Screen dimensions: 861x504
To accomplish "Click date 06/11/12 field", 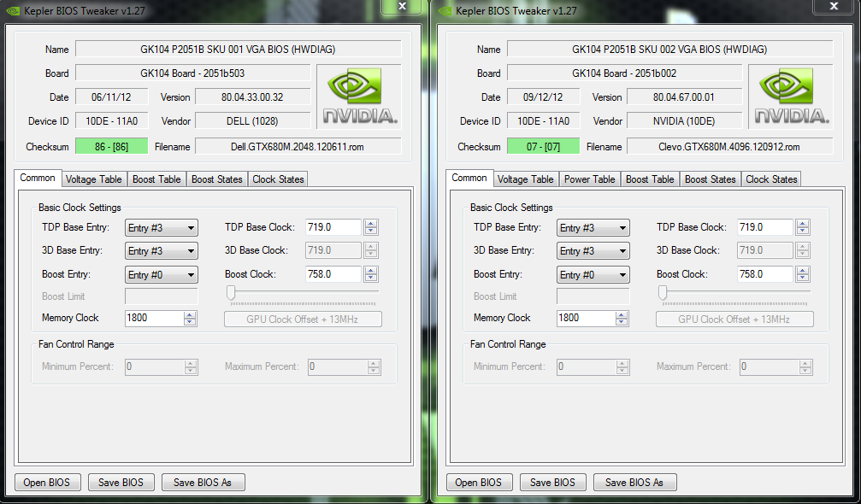I will coord(111,97).
